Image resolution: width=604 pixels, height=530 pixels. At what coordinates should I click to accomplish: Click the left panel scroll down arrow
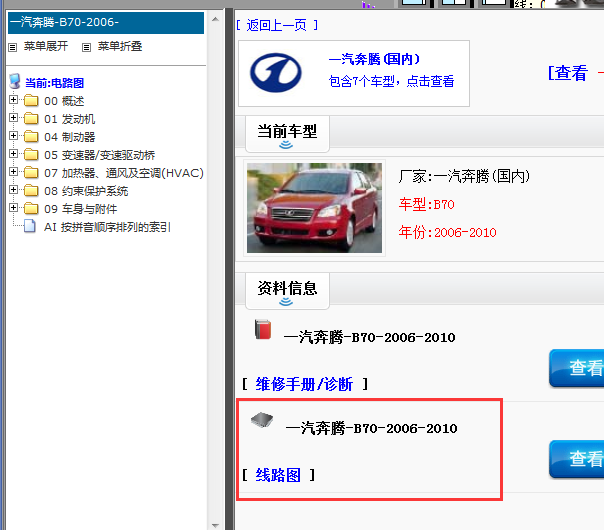point(215,525)
